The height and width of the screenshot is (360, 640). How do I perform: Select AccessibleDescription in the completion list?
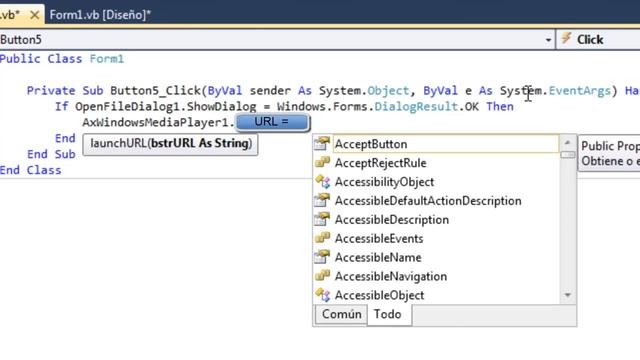(x=391, y=220)
